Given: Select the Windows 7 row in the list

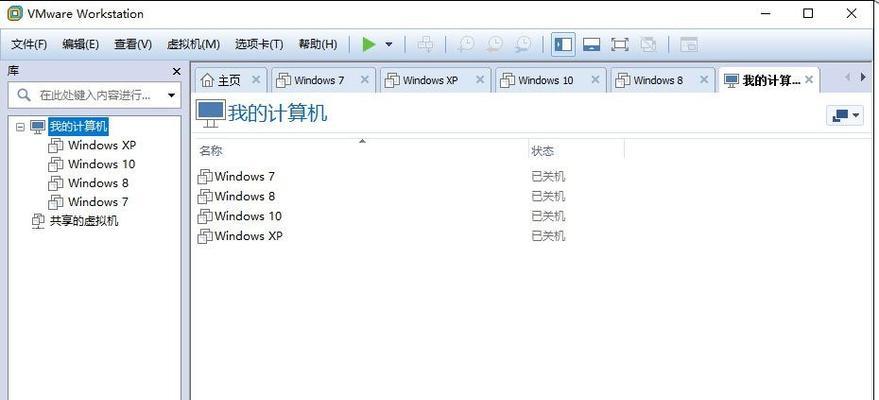Looking at the screenshot, I should [245, 176].
